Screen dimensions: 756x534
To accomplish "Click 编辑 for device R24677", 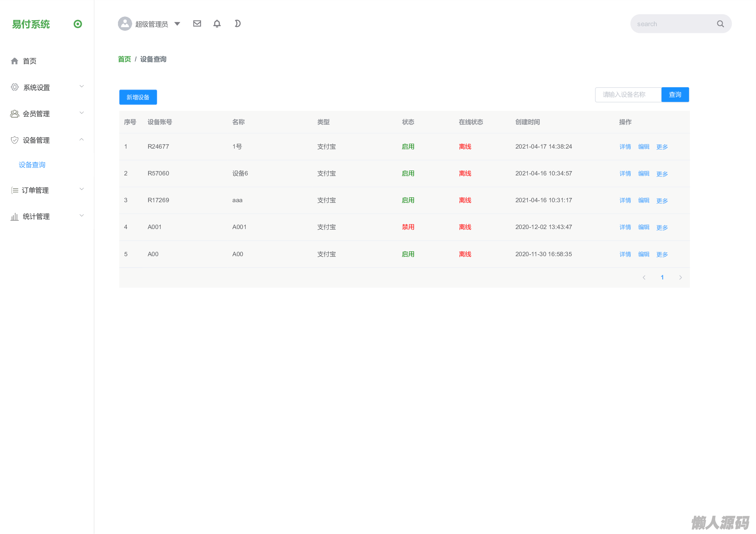I will (644, 147).
